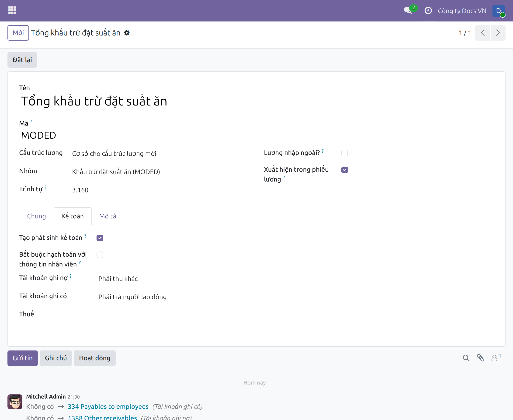
Task: Go to previous record arrow
Action: coord(482,33)
